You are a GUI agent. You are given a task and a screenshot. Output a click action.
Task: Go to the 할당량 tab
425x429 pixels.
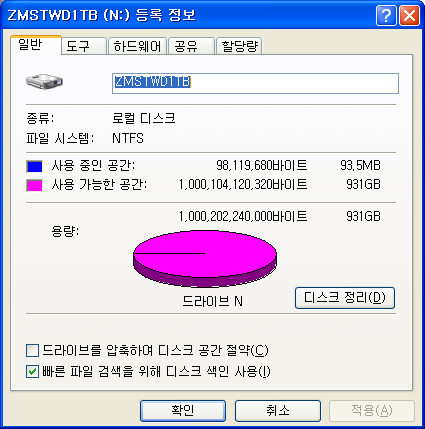239,46
